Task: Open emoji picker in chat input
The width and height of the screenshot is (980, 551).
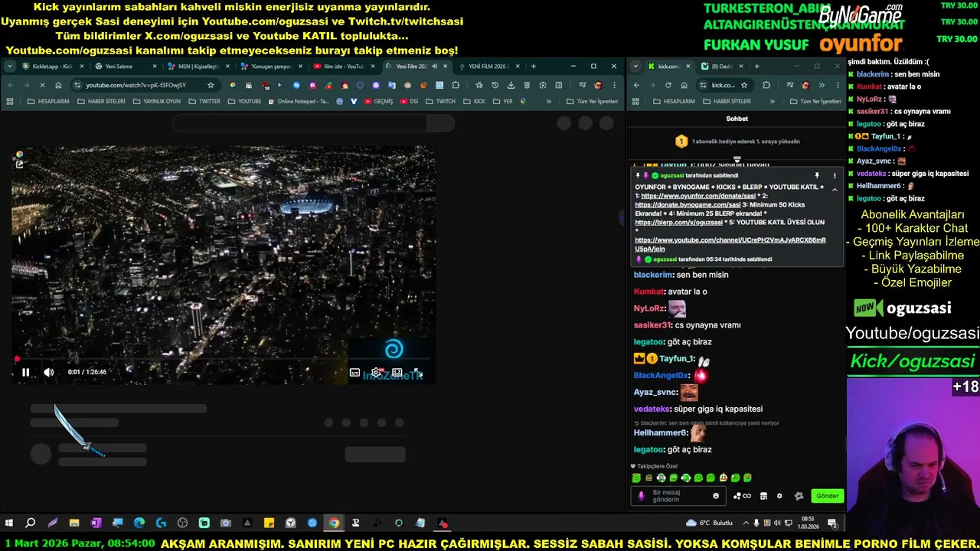Action: tap(716, 496)
